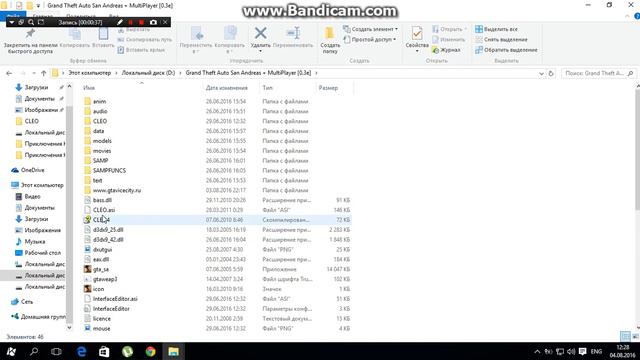This screenshot has height=360, width=640.
Task: Open 'Рабочий стол' in the sidebar
Action: (x=42, y=253)
